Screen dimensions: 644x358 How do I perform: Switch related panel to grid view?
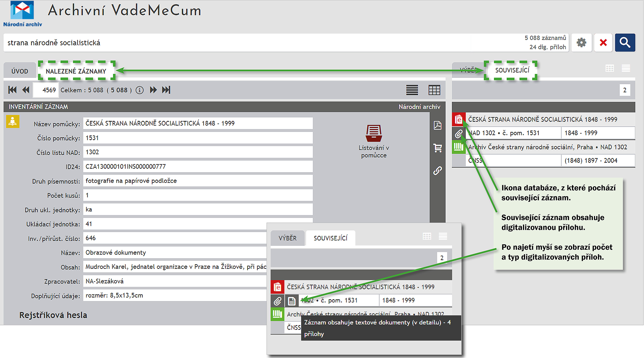[x=610, y=69]
